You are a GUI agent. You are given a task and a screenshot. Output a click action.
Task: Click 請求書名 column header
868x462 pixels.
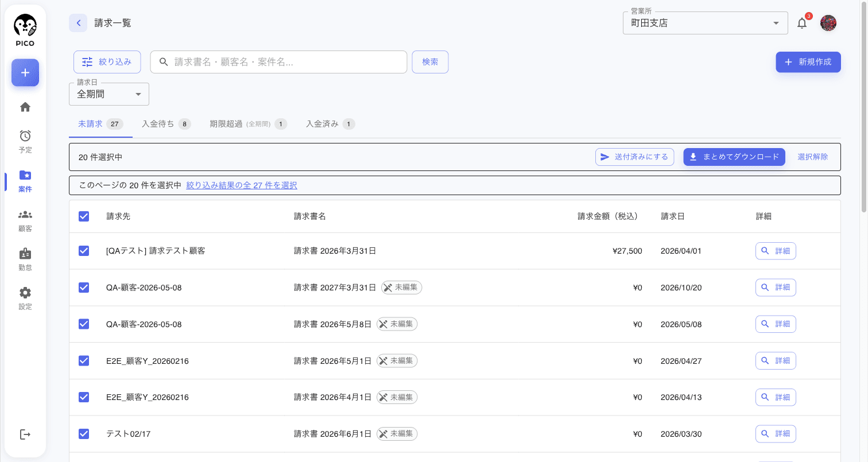tap(310, 216)
